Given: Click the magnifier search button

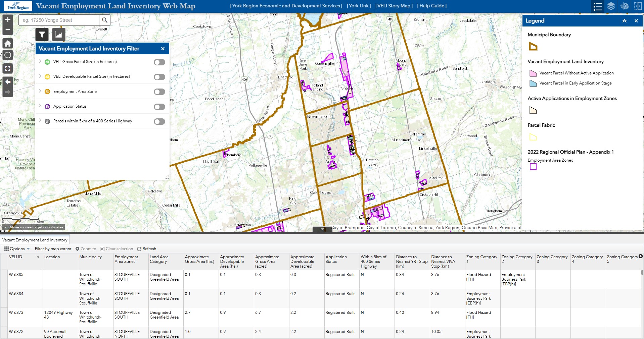Looking at the screenshot, I should pos(105,20).
